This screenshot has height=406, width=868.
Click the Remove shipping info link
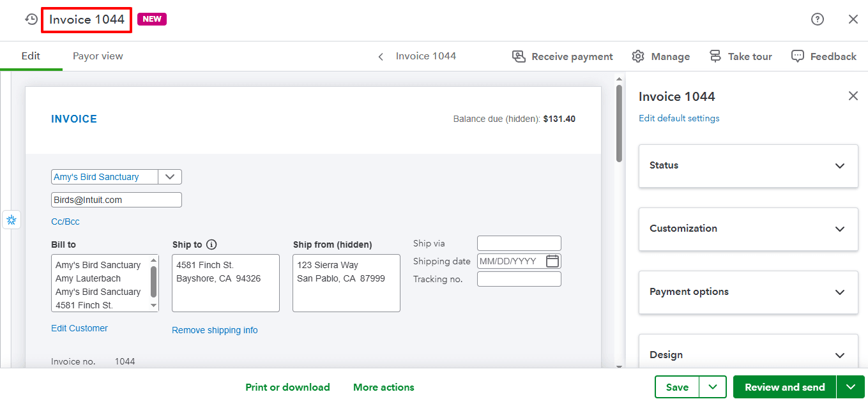click(215, 330)
